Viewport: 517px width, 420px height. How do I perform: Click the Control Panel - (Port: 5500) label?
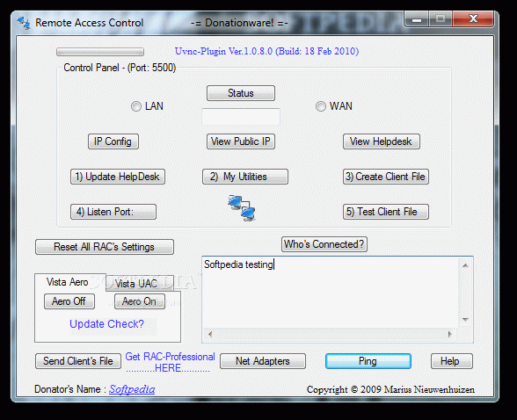pos(120,68)
